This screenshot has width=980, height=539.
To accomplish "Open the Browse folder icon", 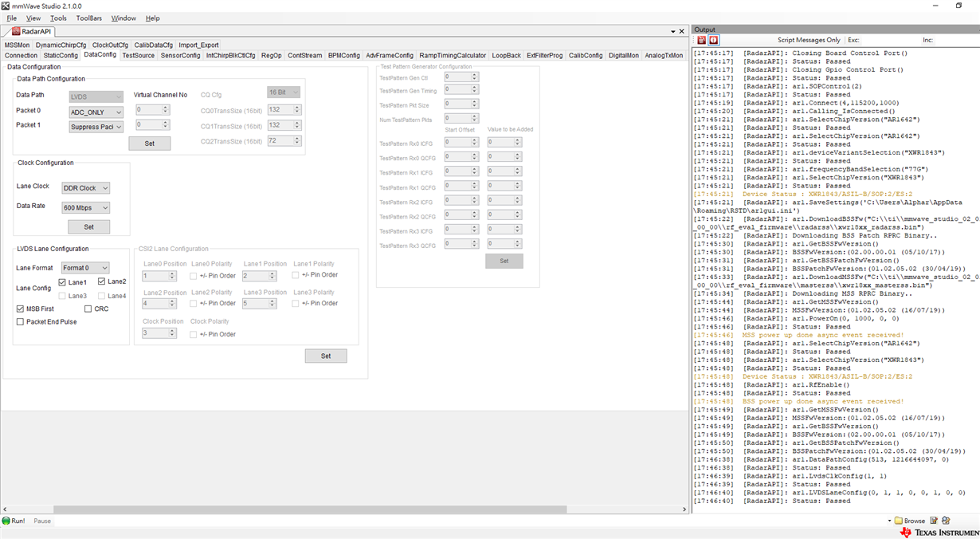I will 898,521.
